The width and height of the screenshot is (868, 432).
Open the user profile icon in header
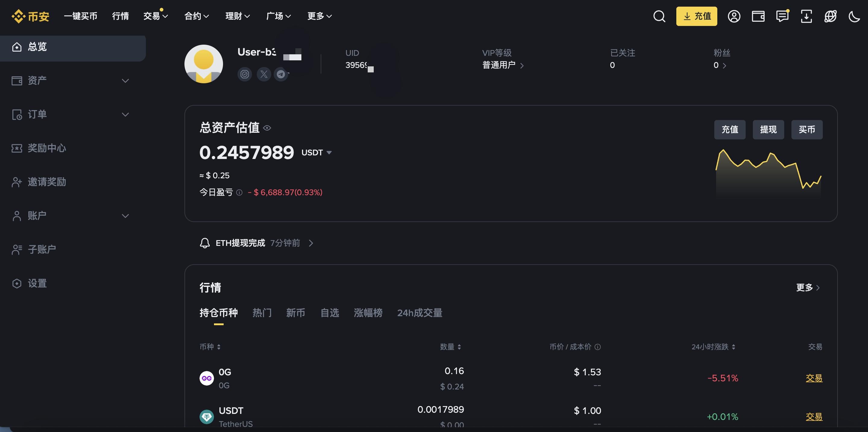734,16
